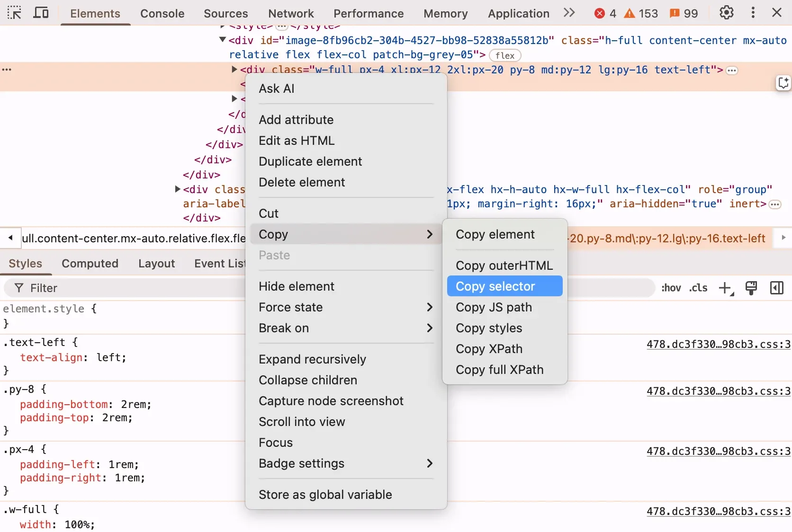Viewport: 792px width, 532px height.
Task: Click the Ask AI sparkle icon at right
Action: click(x=783, y=83)
